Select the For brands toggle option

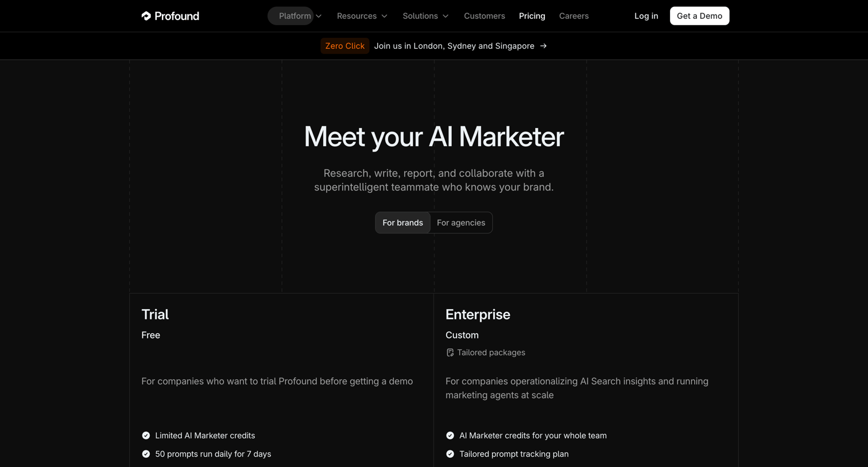click(x=402, y=223)
